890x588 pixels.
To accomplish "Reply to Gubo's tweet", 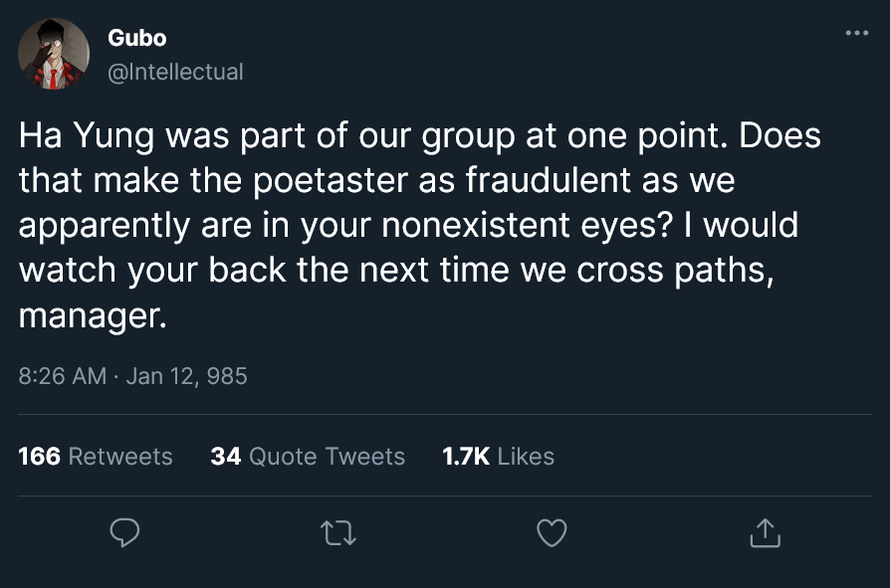I will 123,534.
